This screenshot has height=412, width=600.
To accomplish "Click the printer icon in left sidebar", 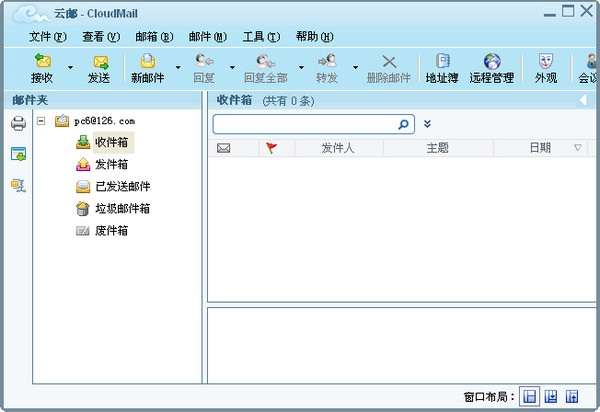I will click(x=18, y=123).
